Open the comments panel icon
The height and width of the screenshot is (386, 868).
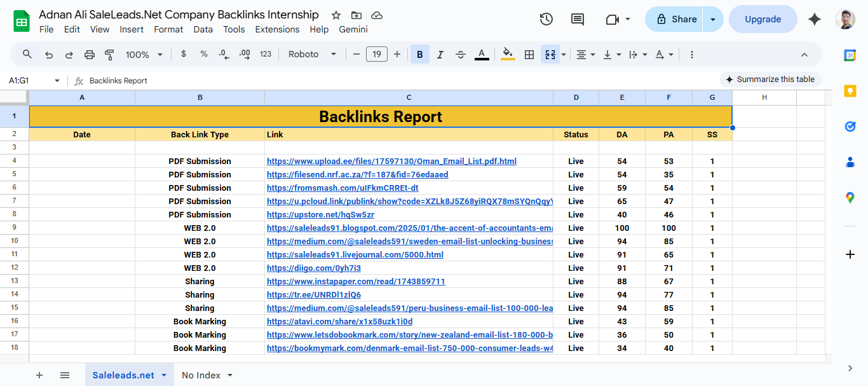click(x=577, y=19)
